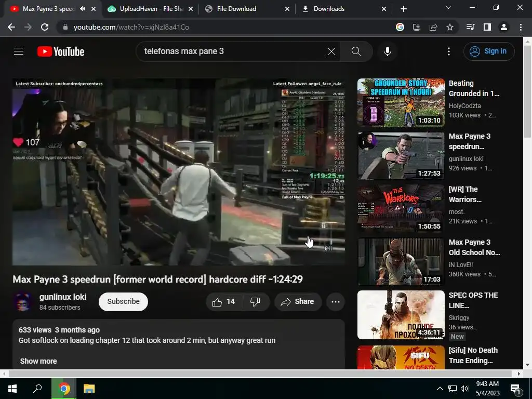Switch to UploadHaven tab
The image size is (532, 399).
[x=151, y=9]
